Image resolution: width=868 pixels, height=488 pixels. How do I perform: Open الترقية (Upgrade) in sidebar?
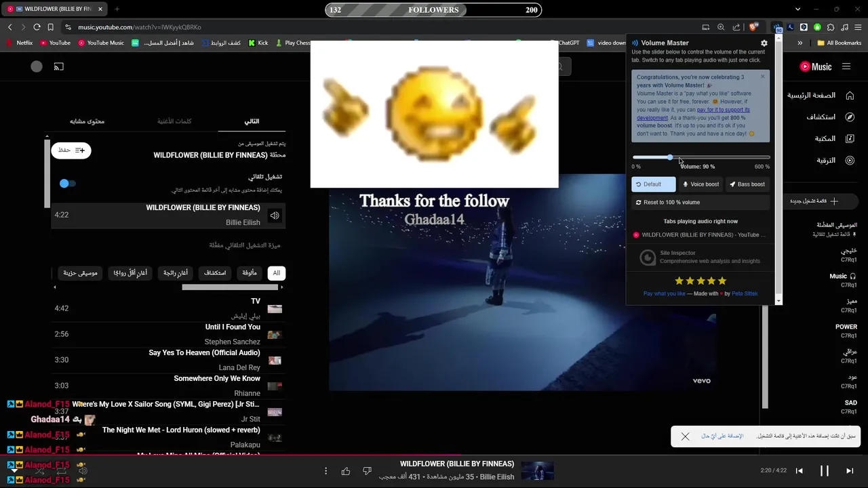click(x=835, y=160)
